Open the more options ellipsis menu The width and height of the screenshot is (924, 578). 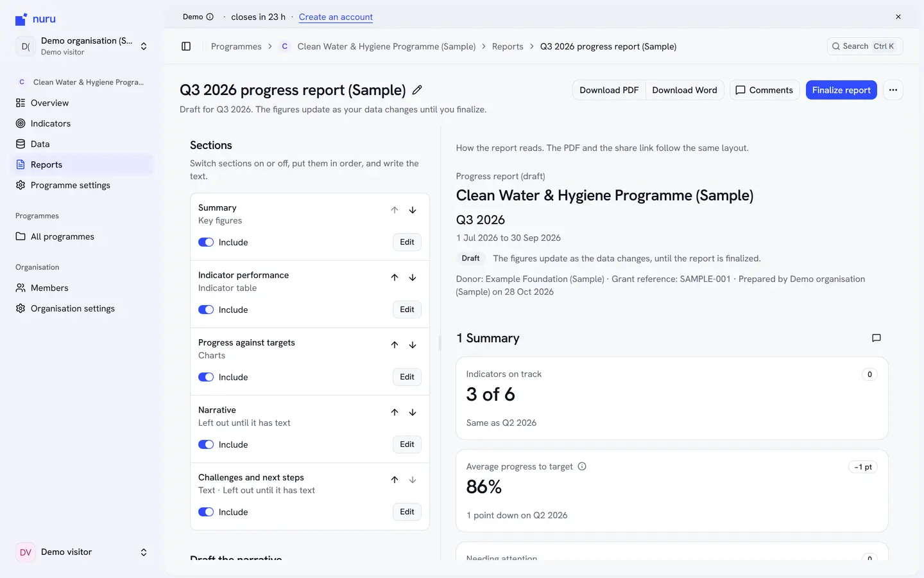tap(893, 90)
